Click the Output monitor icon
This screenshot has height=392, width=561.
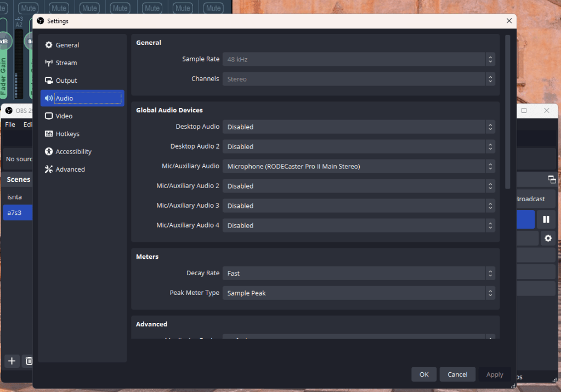coord(49,81)
